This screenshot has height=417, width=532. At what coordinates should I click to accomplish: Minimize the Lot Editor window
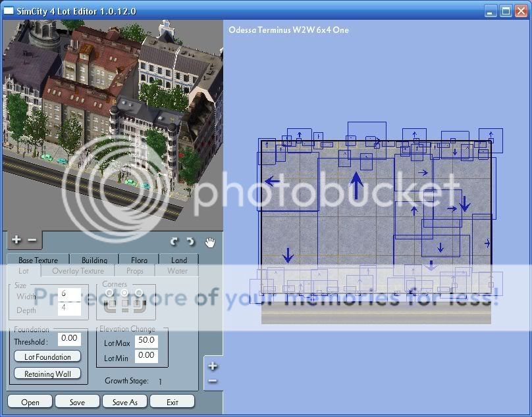pyautogui.click(x=490, y=11)
